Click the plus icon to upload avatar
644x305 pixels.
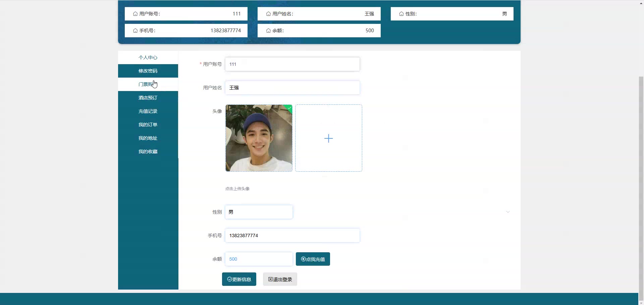point(328,138)
